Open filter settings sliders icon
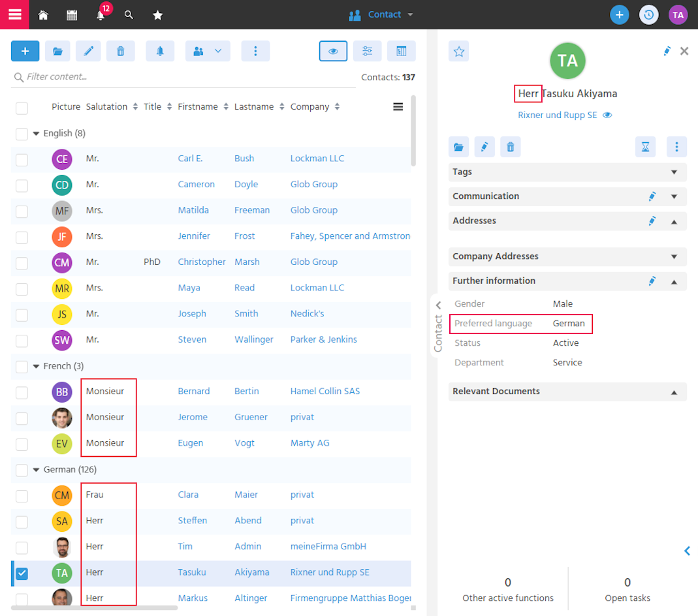The width and height of the screenshot is (698, 616). tap(367, 51)
